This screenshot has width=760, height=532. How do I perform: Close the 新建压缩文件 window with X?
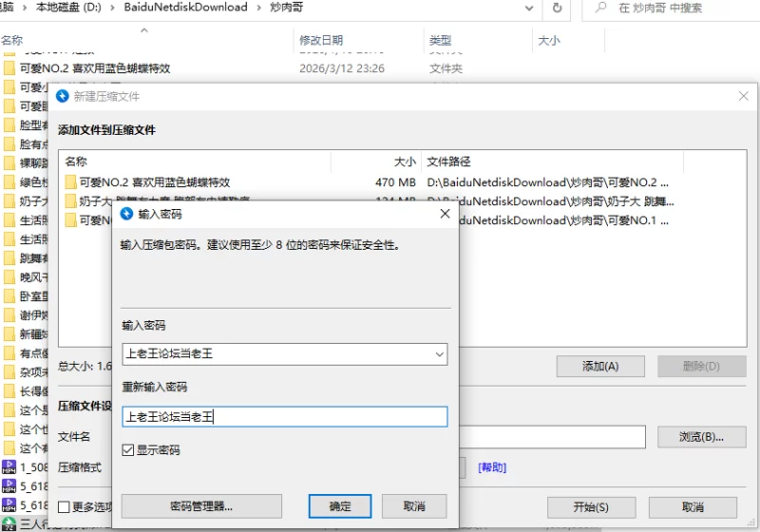744,96
